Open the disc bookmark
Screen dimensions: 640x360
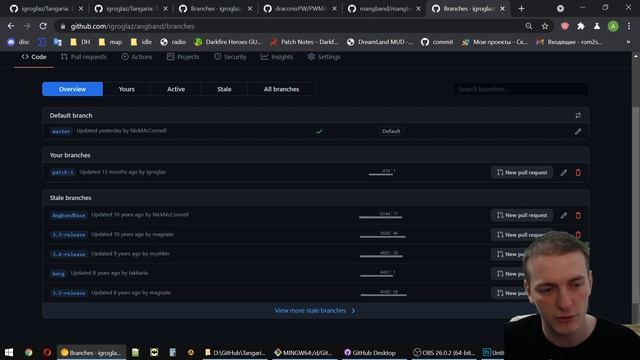pos(18,42)
